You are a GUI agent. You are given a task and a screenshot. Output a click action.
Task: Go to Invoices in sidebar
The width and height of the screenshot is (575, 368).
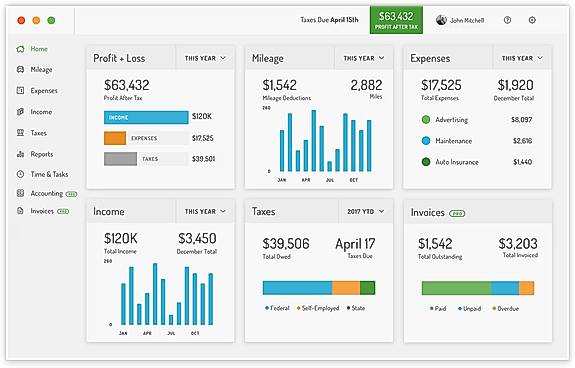click(x=43, y=211)
